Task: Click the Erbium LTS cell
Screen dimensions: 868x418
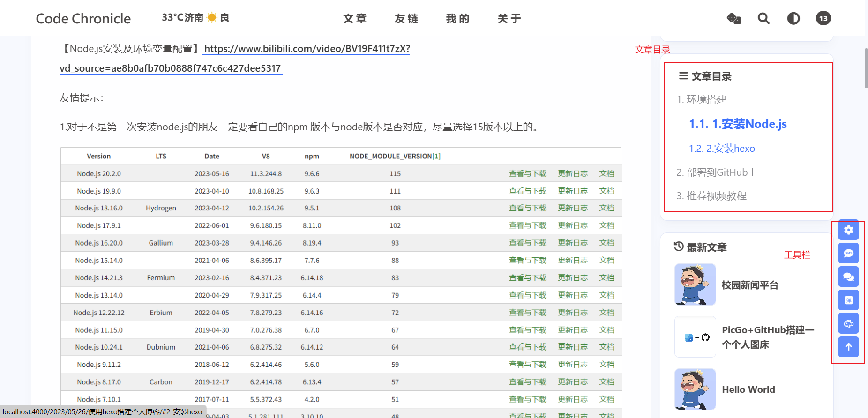Action: point(161,313)
